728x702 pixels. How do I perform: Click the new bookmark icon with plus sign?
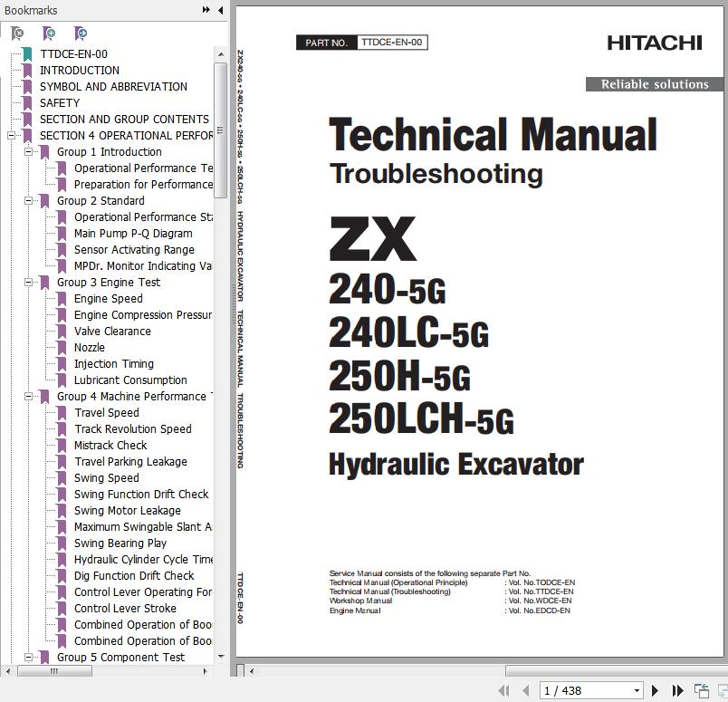pos(49,33)
